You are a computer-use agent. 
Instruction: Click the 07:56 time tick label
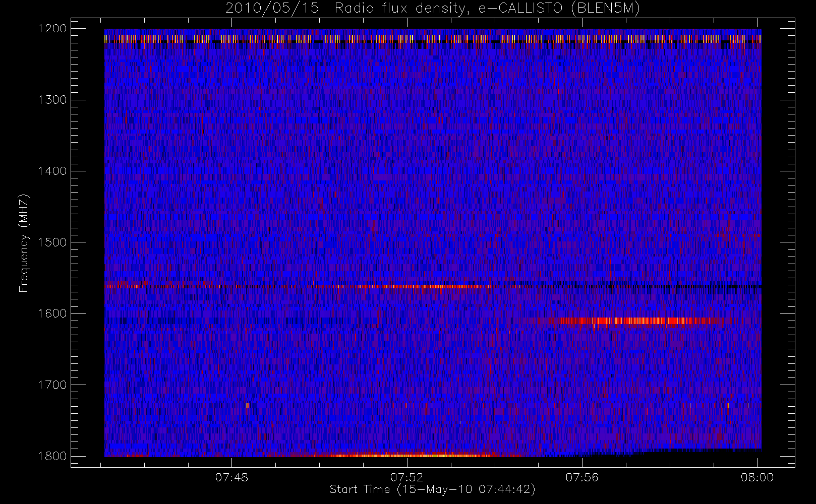582,477
